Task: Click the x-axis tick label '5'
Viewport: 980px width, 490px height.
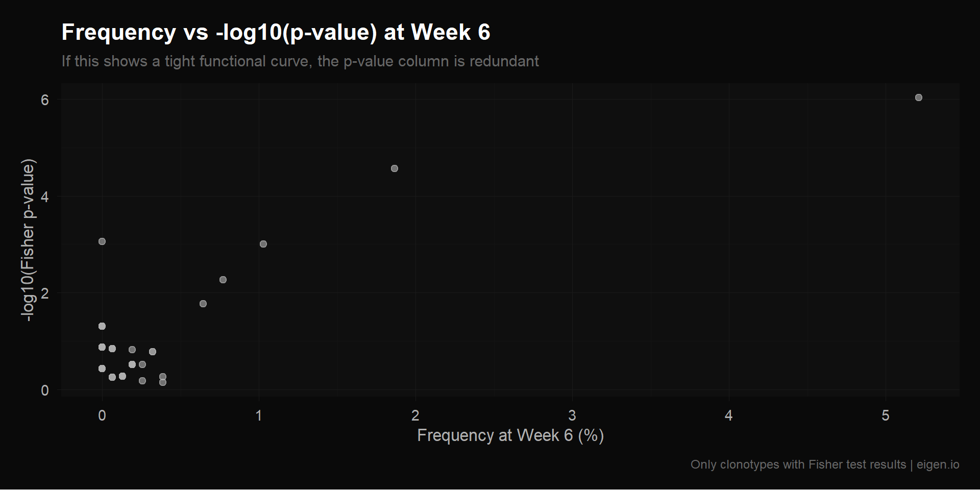Action: point(886,415)
